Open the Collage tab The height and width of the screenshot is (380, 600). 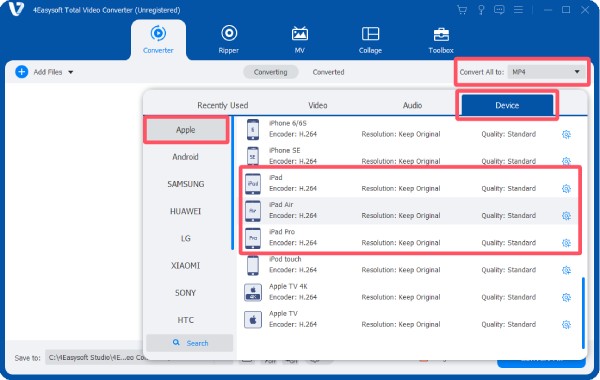[370, 40]
